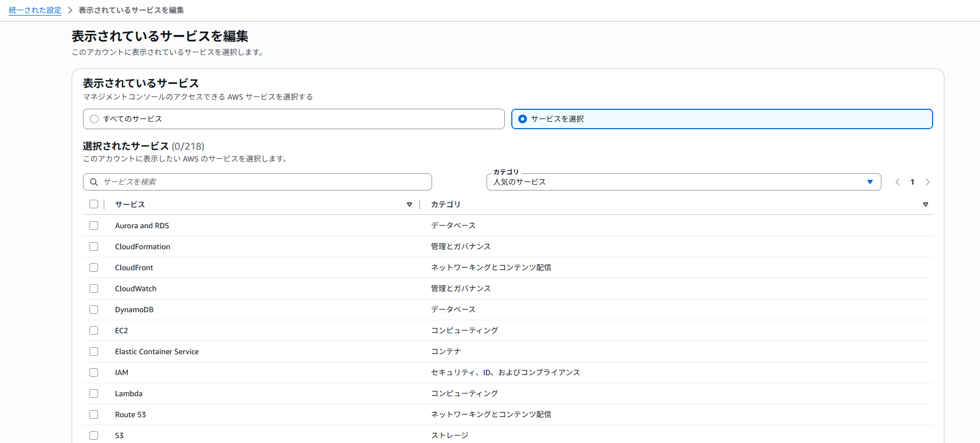This screenshot has width=980, height=443.
Task: Go to next page arrow
Action: 928,182
